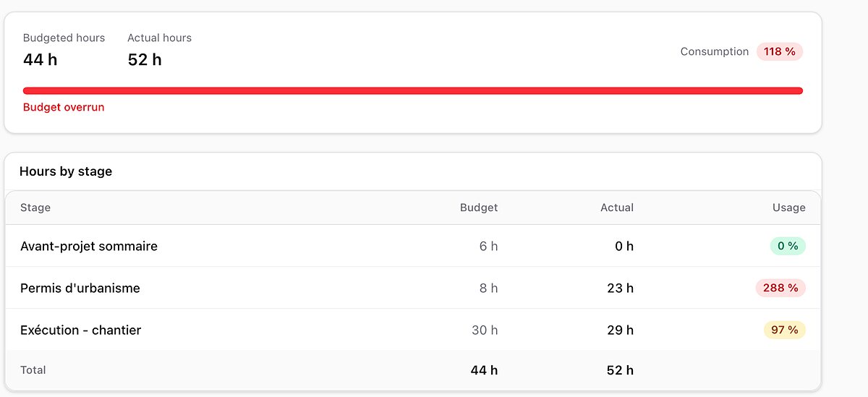The width and height of the screenshot is (868, 397).
Task: Click the 'Actual hours' label
Action: (159, 38)
